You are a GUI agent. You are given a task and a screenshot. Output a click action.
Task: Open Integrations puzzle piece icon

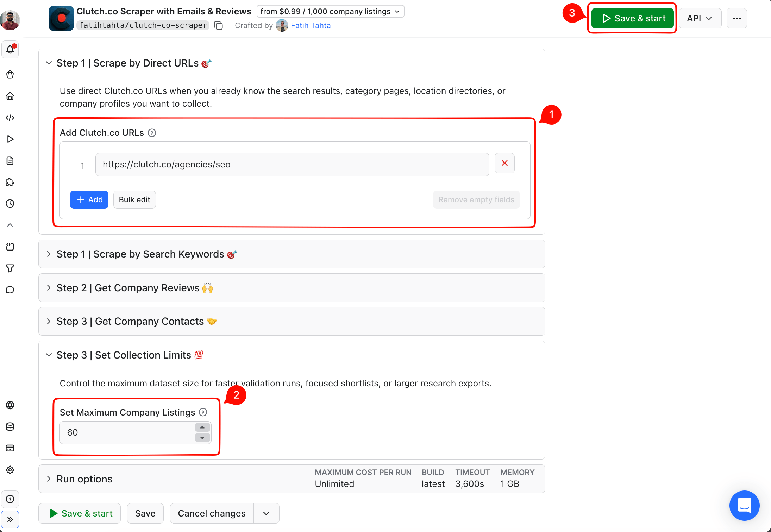tap(10, 182)
